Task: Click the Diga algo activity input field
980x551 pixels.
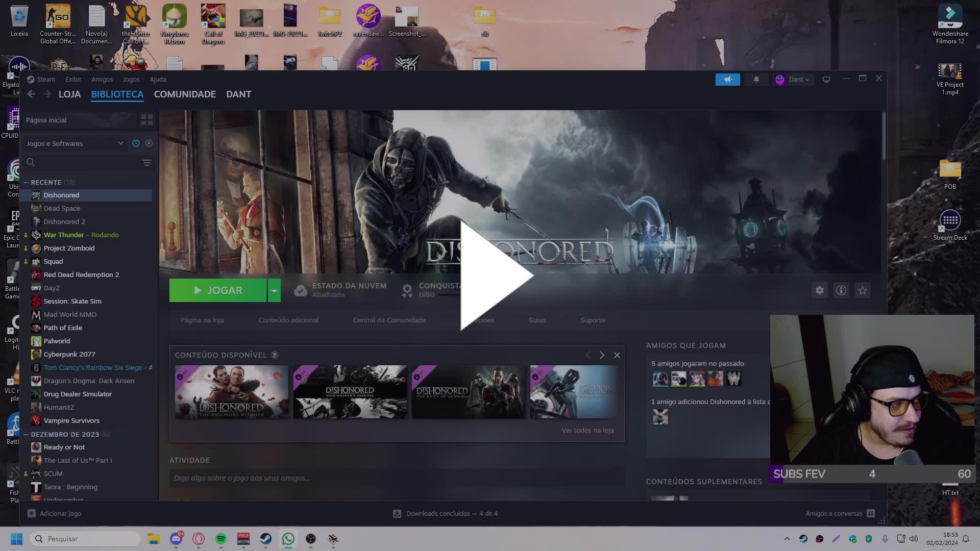Action: (x=397, y=478)
